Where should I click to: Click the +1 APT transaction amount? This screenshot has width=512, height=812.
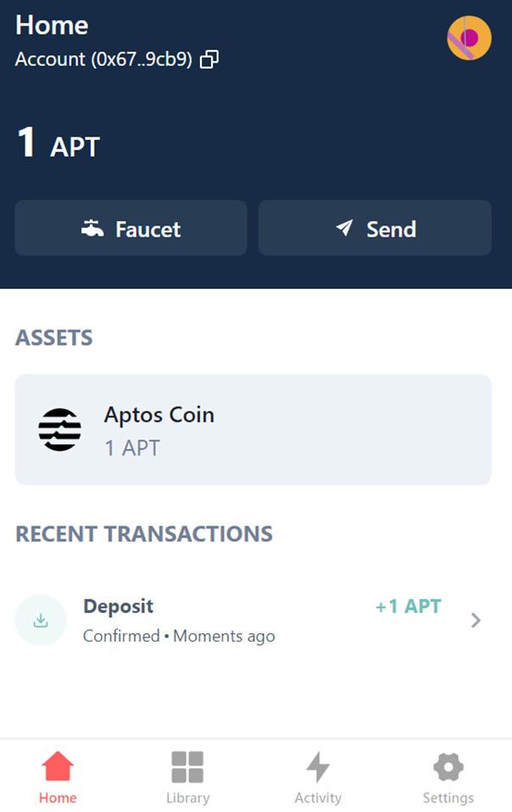(409, 606)
